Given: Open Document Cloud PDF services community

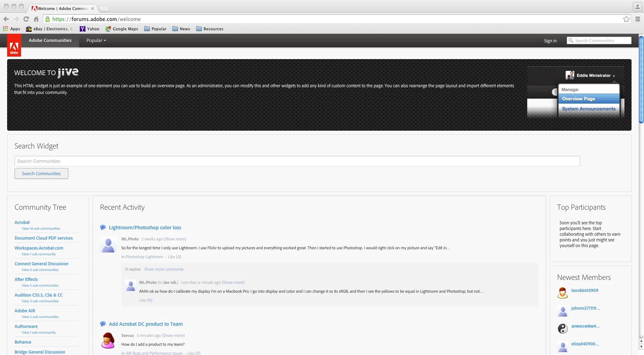Looking at the screenshot, I should [44, 238].
